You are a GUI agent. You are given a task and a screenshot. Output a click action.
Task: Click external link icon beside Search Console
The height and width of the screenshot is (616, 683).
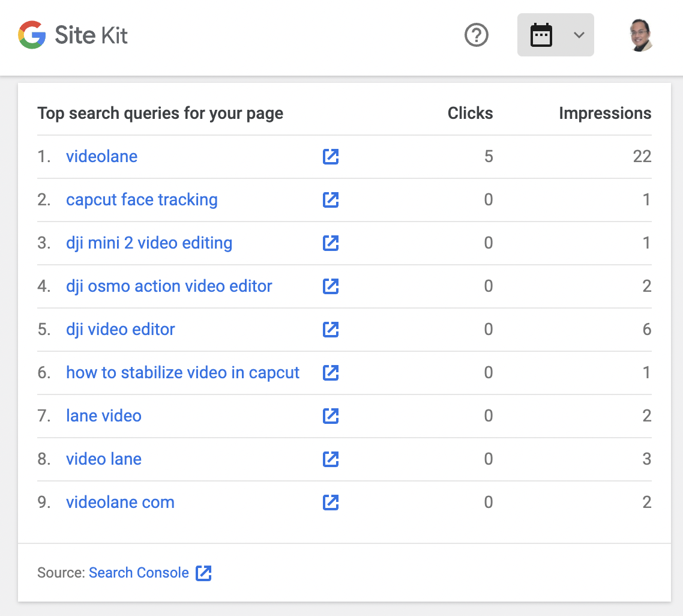[203, 573]
